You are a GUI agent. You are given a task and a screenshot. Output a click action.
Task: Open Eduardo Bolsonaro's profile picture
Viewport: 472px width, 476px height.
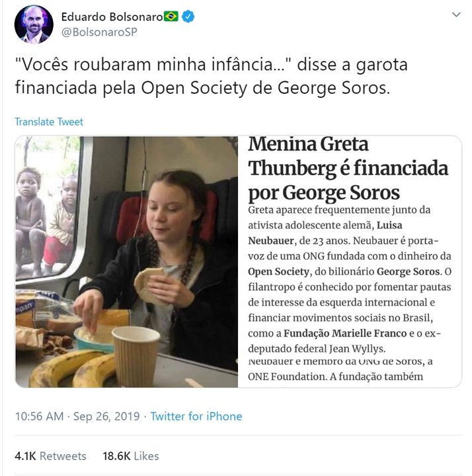coord(34,24)
